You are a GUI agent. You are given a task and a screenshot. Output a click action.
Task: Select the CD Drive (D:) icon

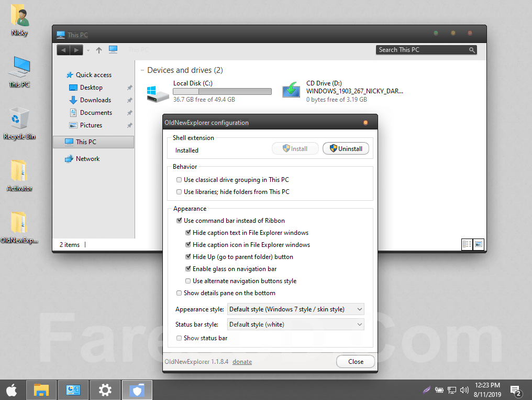point(291,90)
